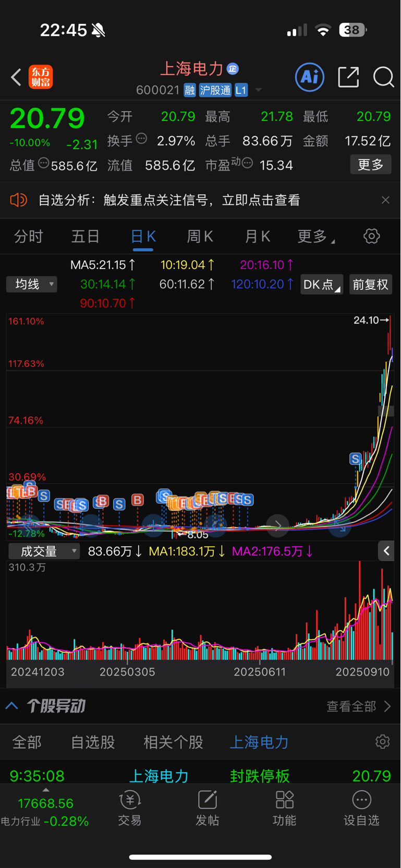Select the 全部 filter tab

27,742
